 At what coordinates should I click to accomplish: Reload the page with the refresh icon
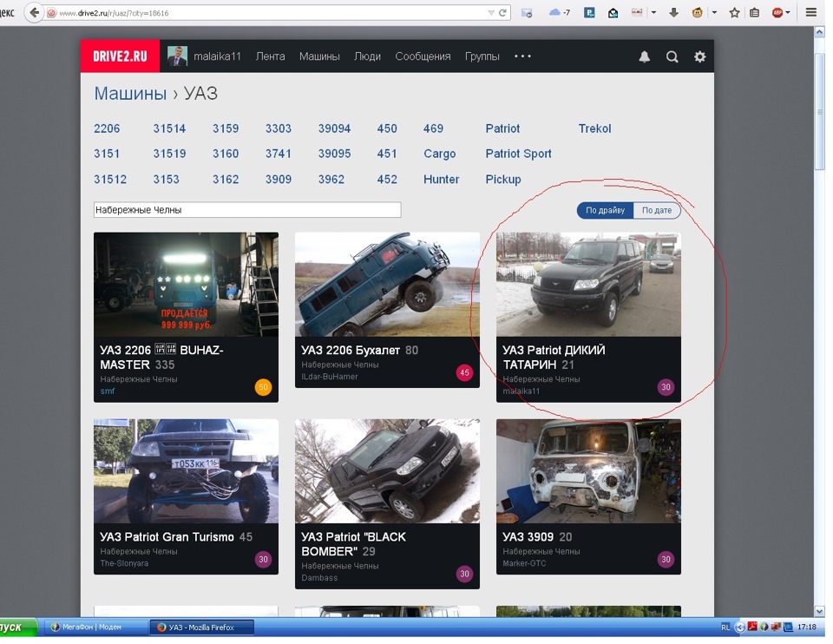[502, 13]
